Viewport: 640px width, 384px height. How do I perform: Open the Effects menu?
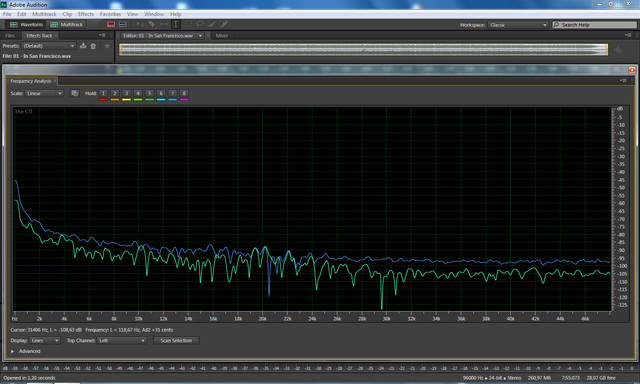click(86, 14)
